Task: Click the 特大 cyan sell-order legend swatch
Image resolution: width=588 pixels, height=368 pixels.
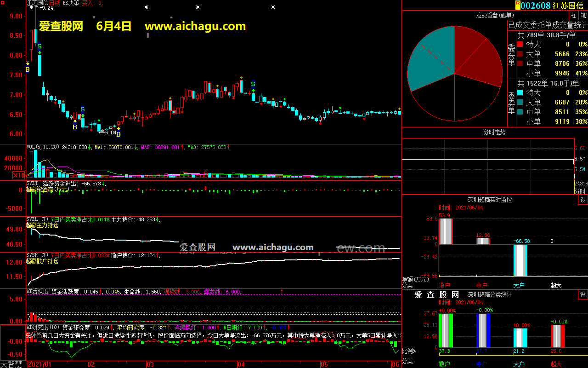Action: 520,93
